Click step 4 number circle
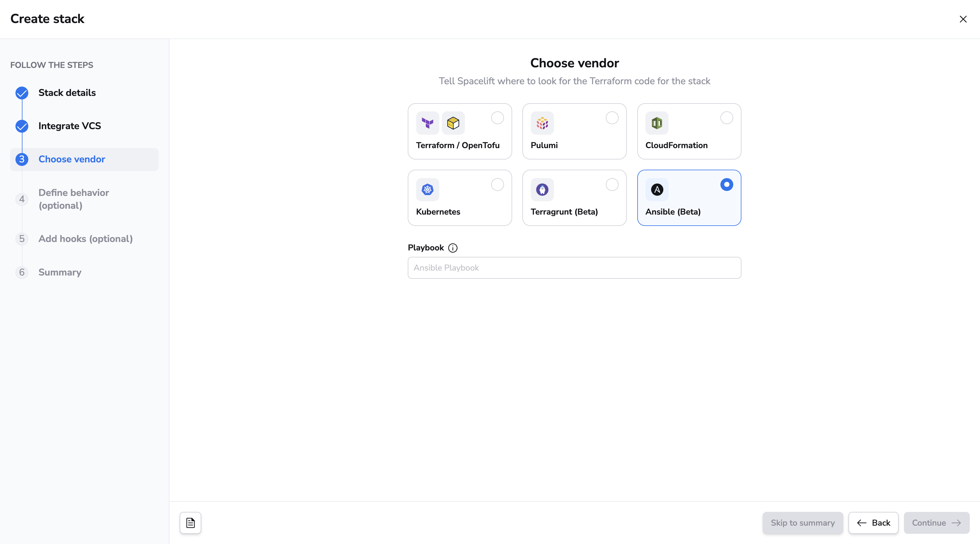This screenshot has height=544, width=980. [x=22, y=199]
